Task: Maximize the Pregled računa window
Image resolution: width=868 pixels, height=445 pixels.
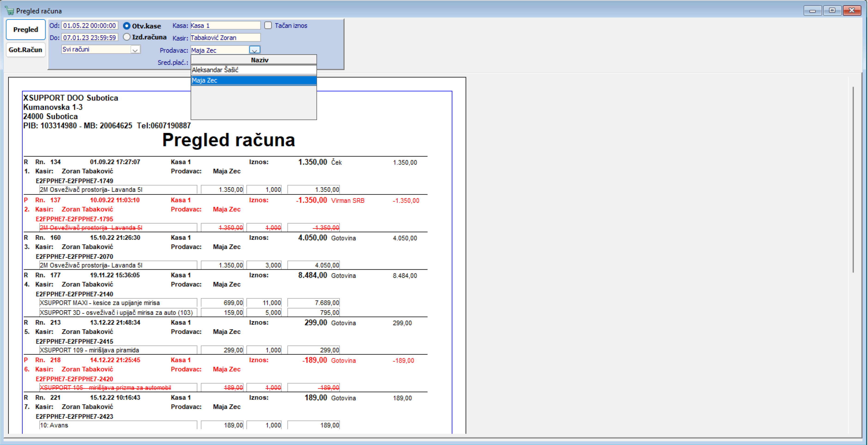Action: click(x=832, y=10)
